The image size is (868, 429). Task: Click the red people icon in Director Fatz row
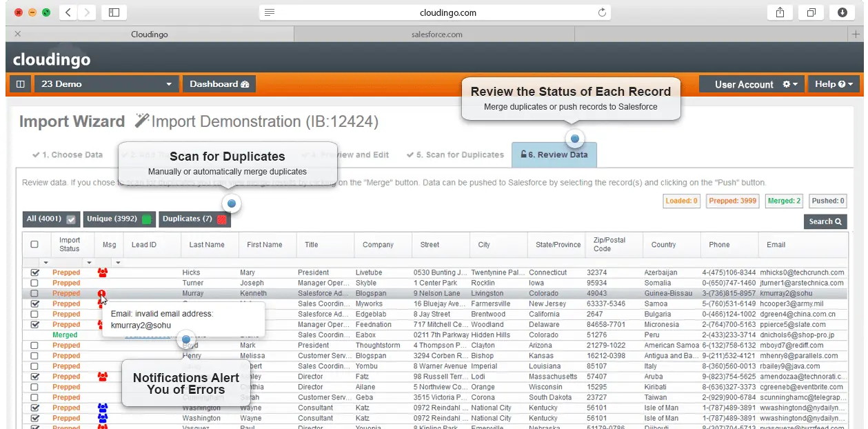(x=103, y=377)
